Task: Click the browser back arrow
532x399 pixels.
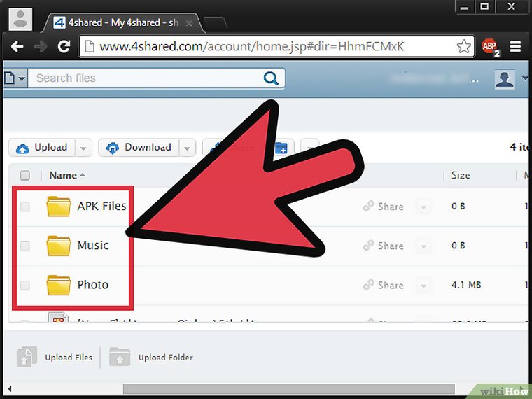Action: (x=17, y=47)
